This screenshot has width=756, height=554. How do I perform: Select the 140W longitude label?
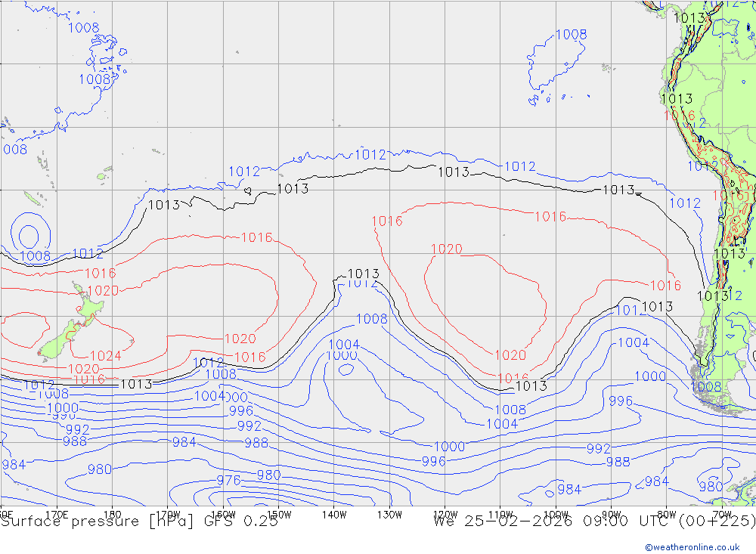click(x=334, y=515)
